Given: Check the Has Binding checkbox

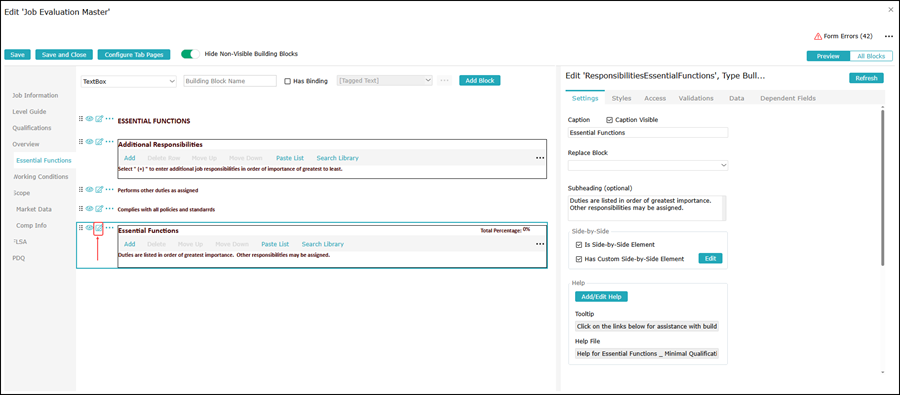Looking at the screenshot, I should point(288,82).
